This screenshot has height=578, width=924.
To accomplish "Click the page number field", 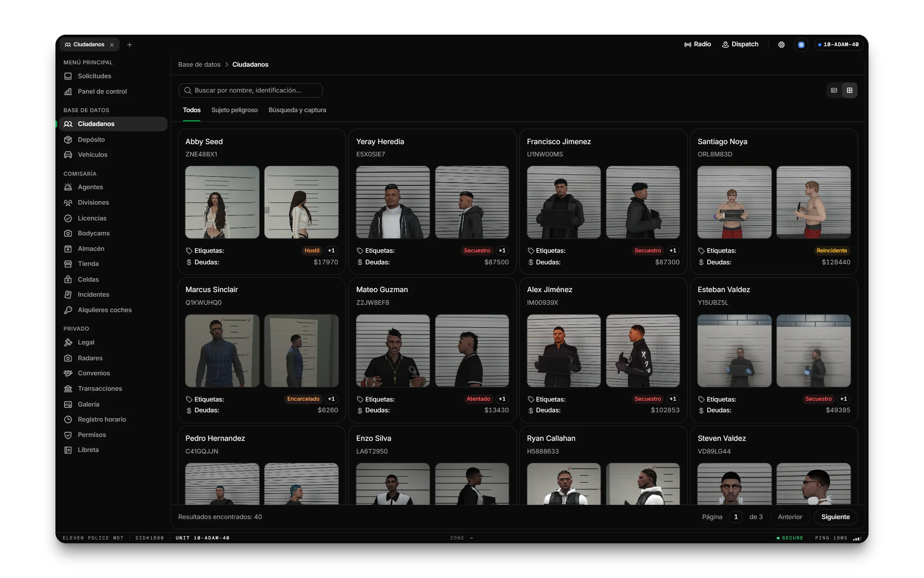I will pos(736,517).
